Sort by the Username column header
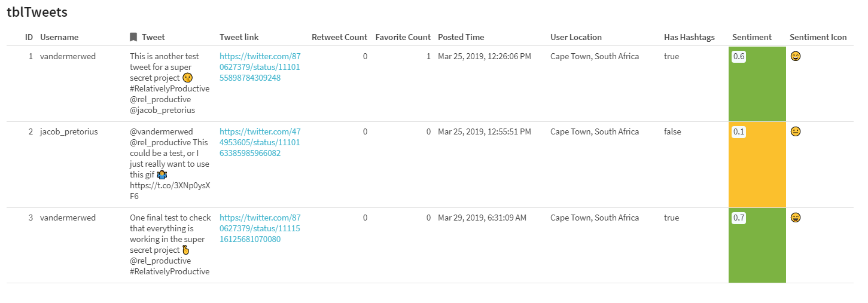 59,37
